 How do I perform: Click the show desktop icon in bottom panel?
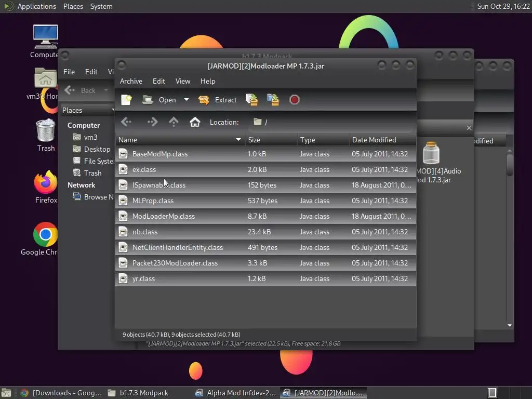pos(6,393)
